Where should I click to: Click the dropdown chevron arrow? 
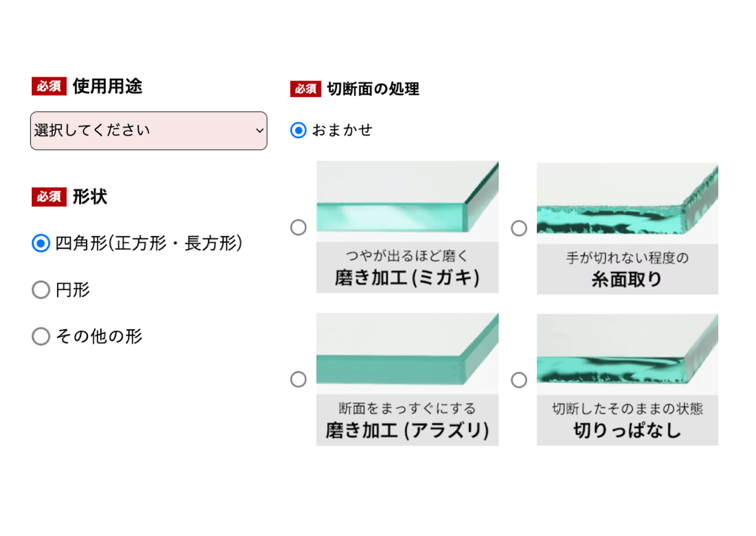click(260, 131)
